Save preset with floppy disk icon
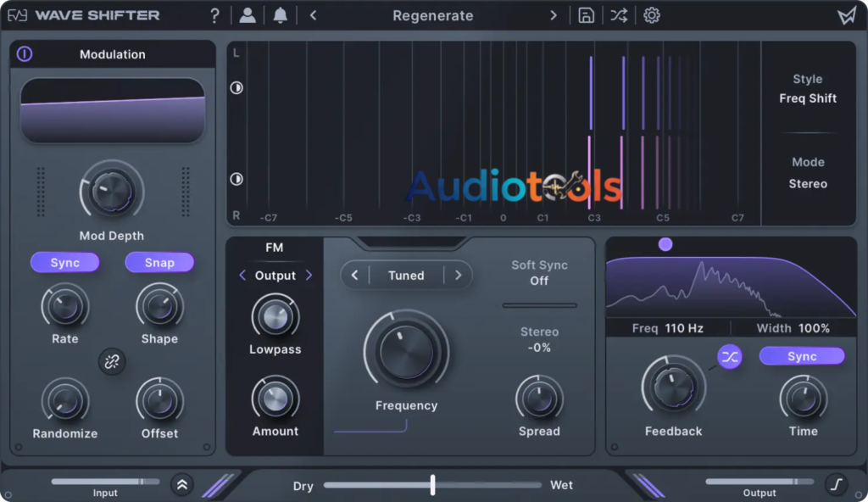868x502 pixels. [586, 15]
